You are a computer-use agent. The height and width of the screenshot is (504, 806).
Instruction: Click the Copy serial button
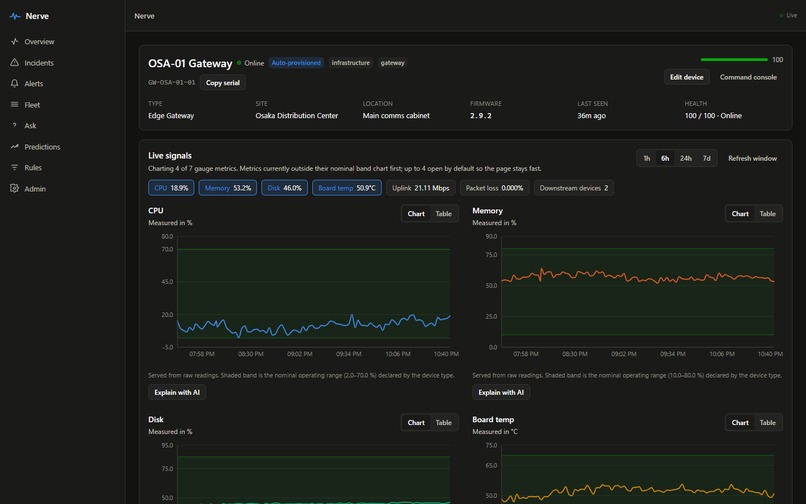click(223, 83)
